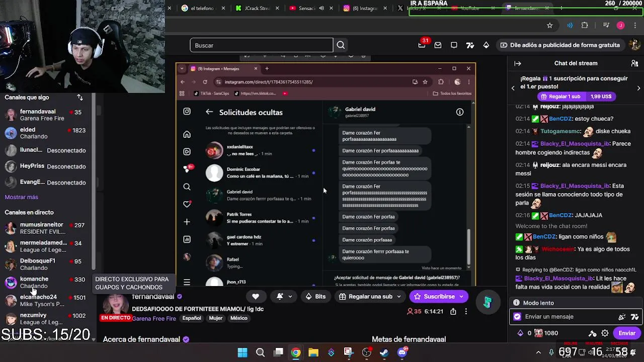Click México tag
Screen dimensions: 644x362
click(x=239, y=318)
